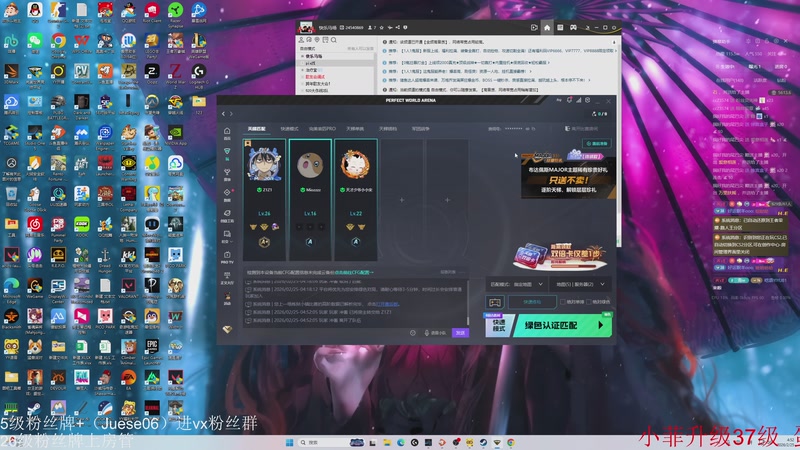Click the first empty teammate plus slot
Screen dimensions: 800x450
click(x=402, y=200)
